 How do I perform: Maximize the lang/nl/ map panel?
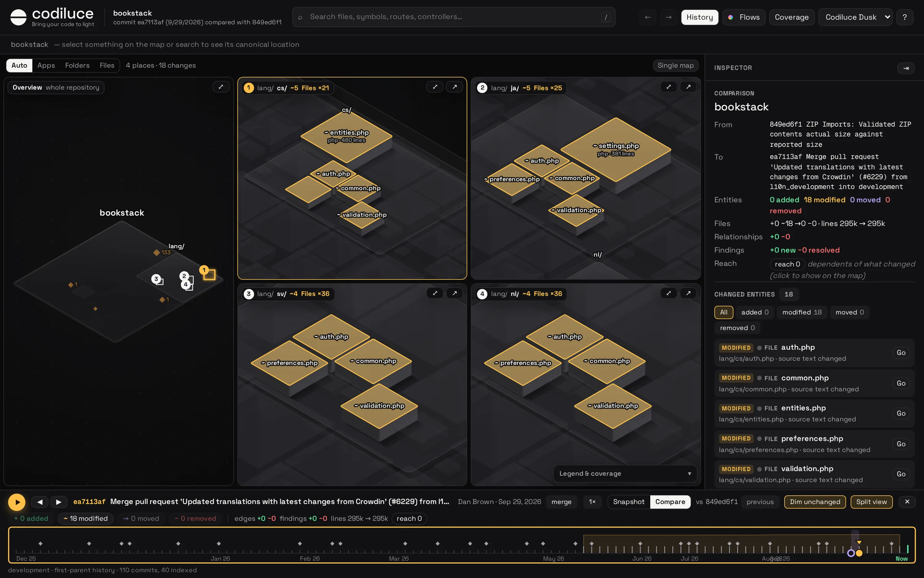click(669, 293)
